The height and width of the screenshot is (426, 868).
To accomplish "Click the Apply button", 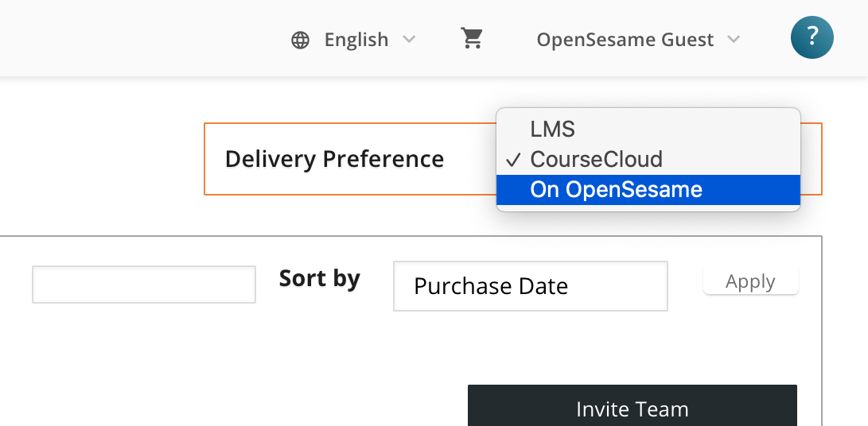I will [750, 281].
